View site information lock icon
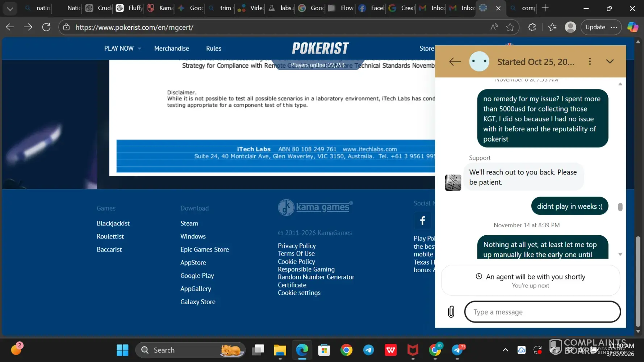Screen dimensions: 644x362 tap(66, 27)
